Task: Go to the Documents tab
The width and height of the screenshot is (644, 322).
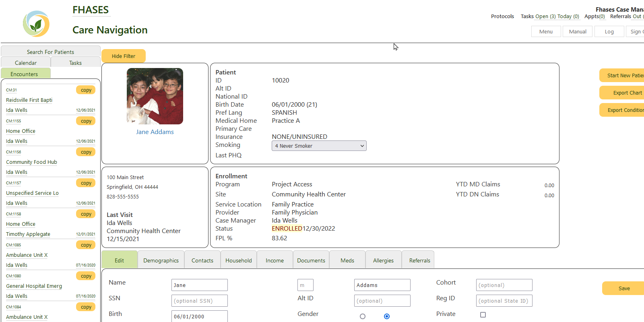Action: click(311, 260)
